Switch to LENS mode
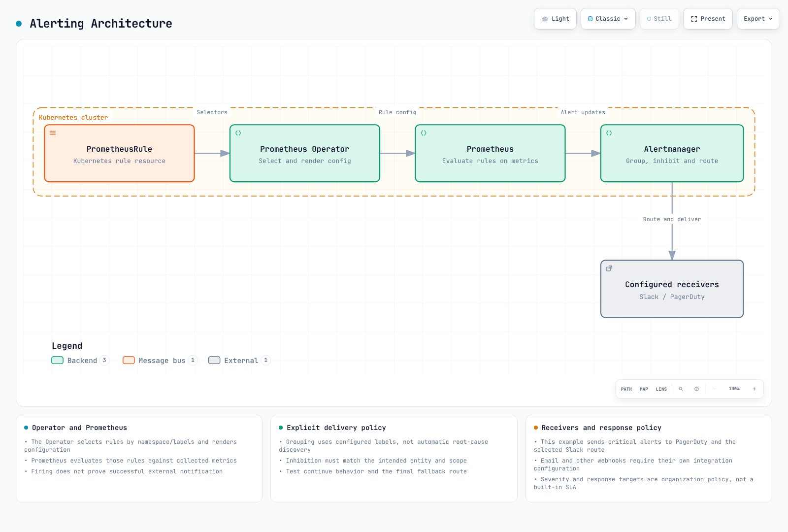This screenshot has height=532, width=788. 661,389
